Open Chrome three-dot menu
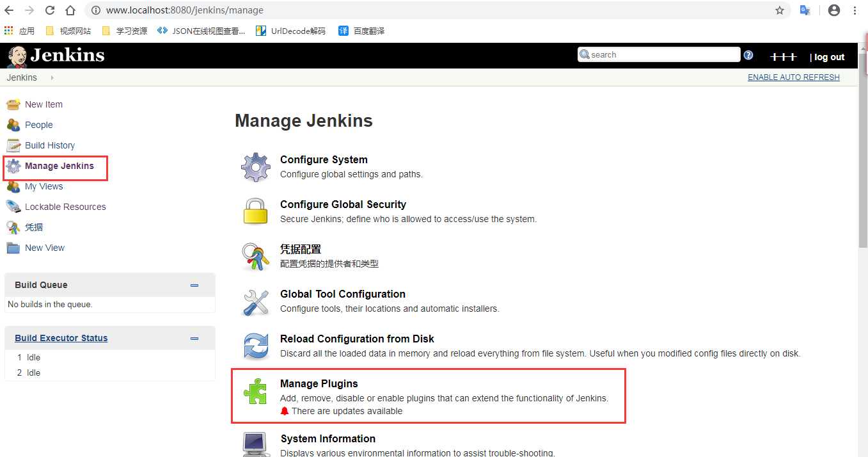Viewport: 868px width, 457px height. (855, 10)
